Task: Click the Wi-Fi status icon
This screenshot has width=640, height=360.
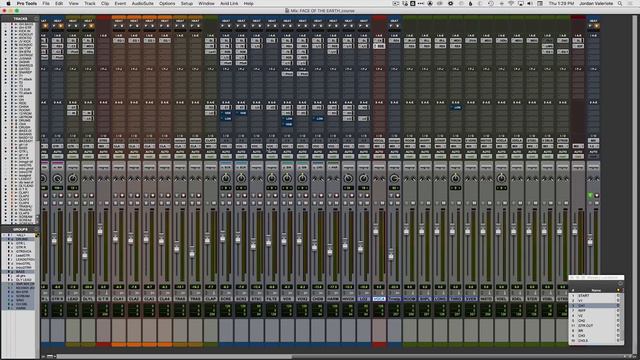Action: 511,3
